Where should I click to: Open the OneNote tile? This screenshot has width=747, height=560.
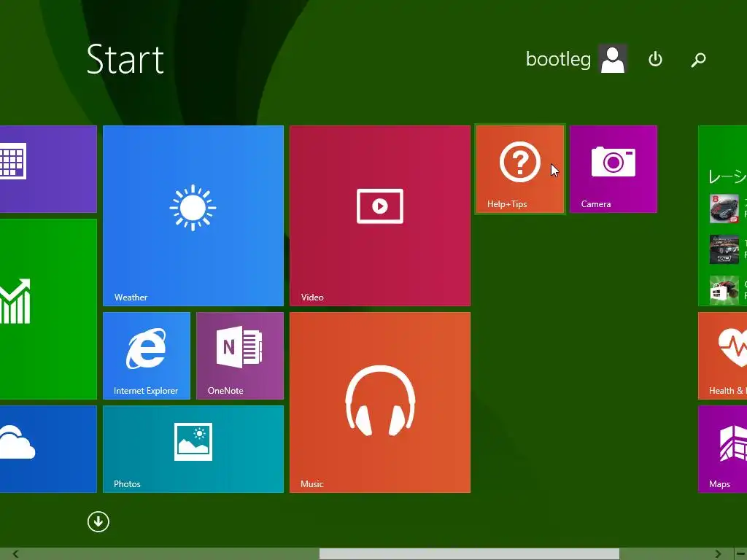pyautogui.click(x=239, y=356)
